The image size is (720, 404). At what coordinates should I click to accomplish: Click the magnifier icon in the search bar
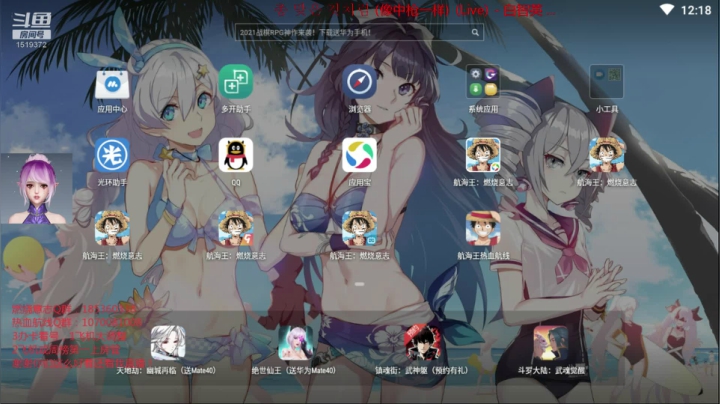pos(475,32)
